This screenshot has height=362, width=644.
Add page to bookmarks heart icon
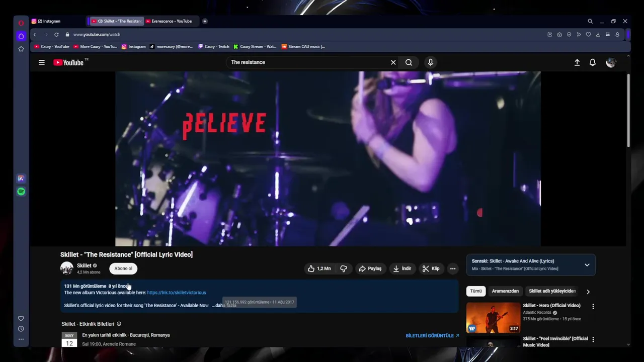588,35
